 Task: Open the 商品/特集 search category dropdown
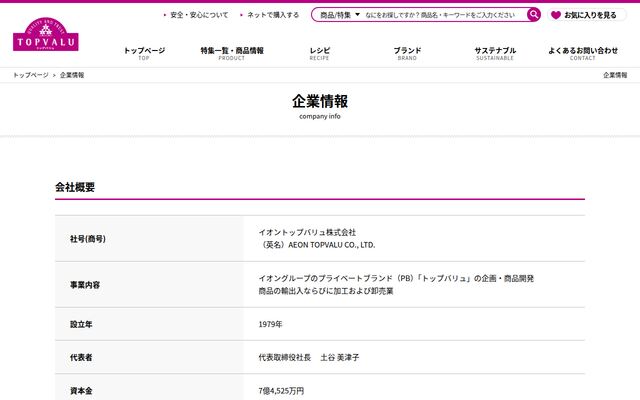(x=340, y=15)
